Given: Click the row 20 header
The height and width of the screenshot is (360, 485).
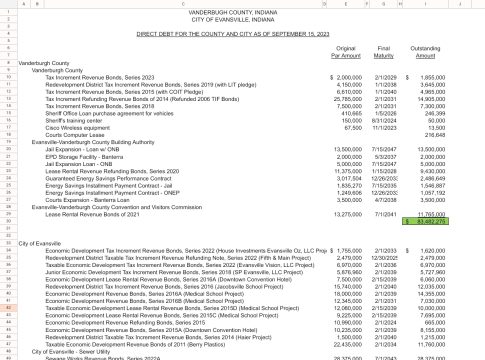Looking at the screenshot, I should point(9,149).
